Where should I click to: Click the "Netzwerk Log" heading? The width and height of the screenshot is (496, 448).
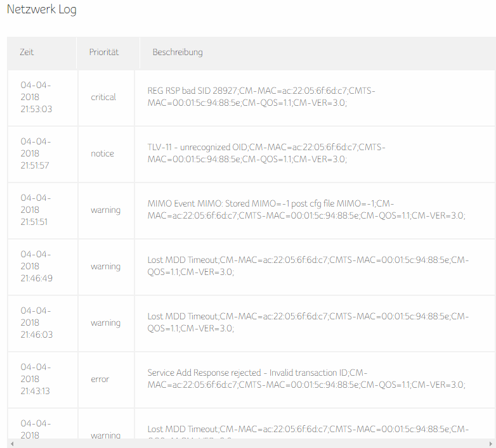42,10
